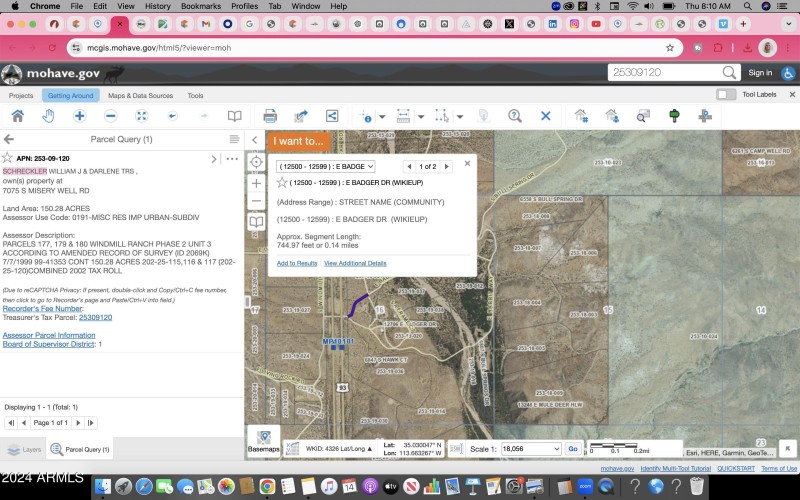This screenshot has width=800, height=500.
Task: Star the APN 253-09-120 result
Action: tap(8, 158)
